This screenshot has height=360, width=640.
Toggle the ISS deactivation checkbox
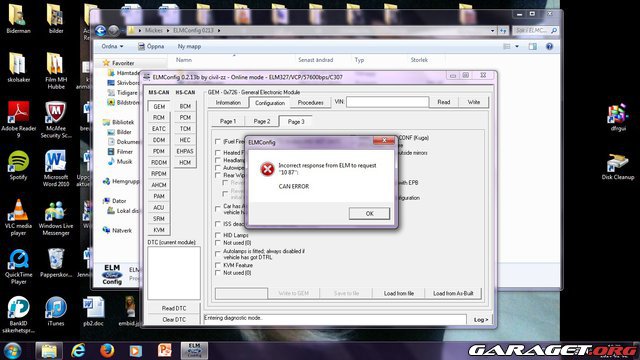click(x=218, y=224)
